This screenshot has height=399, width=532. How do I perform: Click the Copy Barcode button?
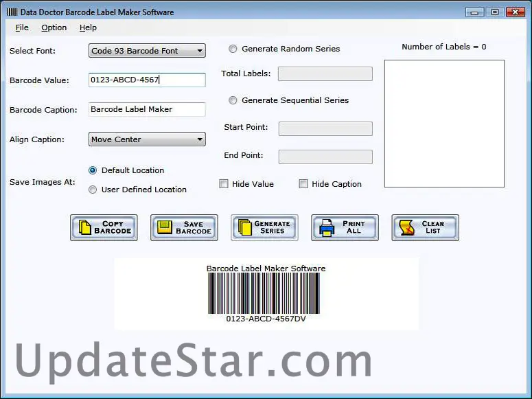(104, 227)
